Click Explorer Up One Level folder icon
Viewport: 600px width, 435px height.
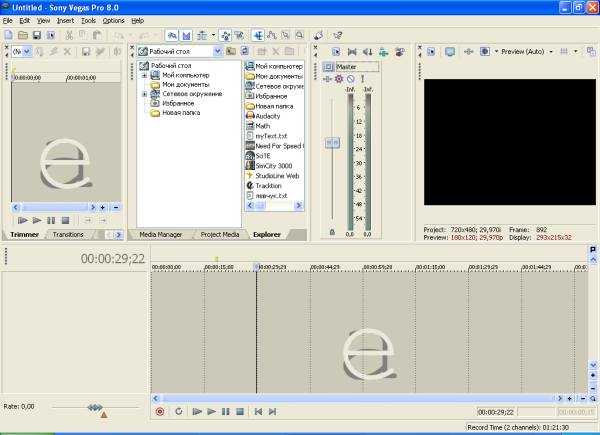tap(231, 51)
